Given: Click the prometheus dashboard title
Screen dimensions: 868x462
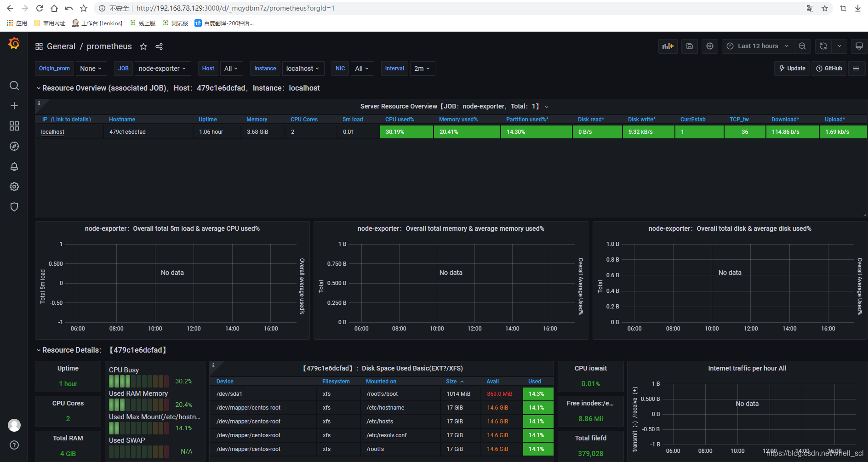Looking at the screenshot, I should [x=109, y=46].
